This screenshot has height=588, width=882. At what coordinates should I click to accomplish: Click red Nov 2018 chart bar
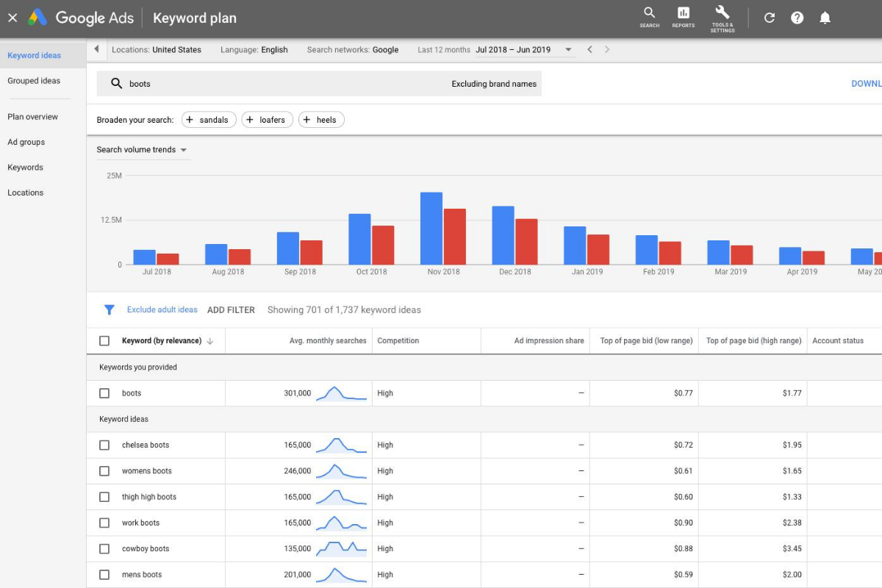tap(455, 237)
